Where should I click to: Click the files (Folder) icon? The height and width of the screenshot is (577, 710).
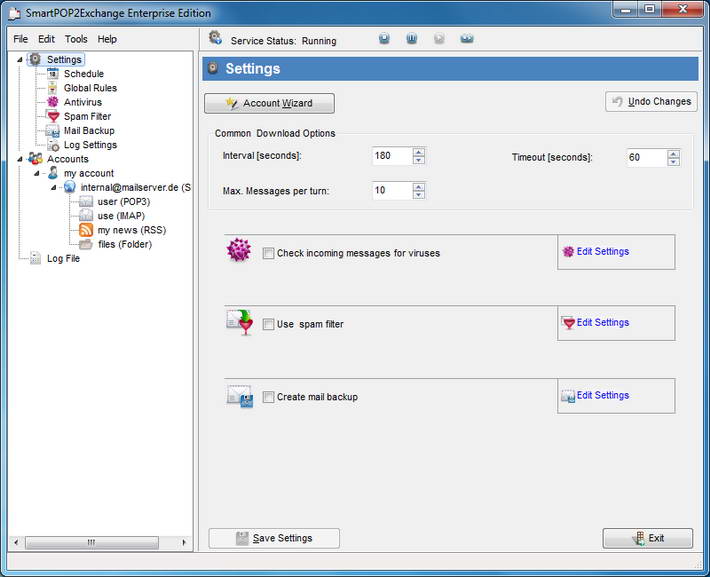pyautogui.click(x=86, y=245)
